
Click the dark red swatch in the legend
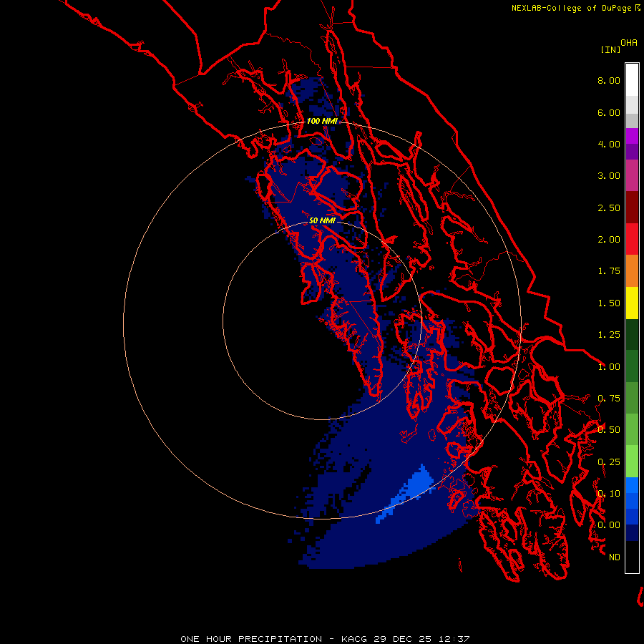pyautogui.click(x=632, y=208)
